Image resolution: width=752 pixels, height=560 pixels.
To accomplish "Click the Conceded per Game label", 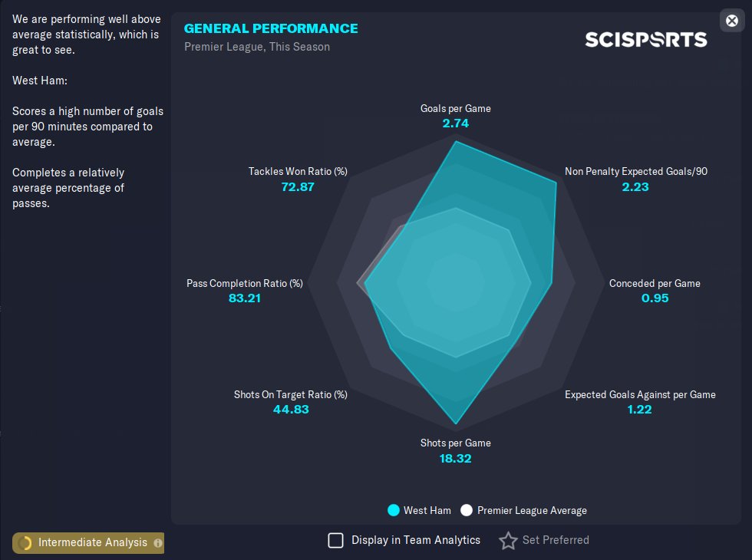I will pyautogui.click(x=655, y=283).
